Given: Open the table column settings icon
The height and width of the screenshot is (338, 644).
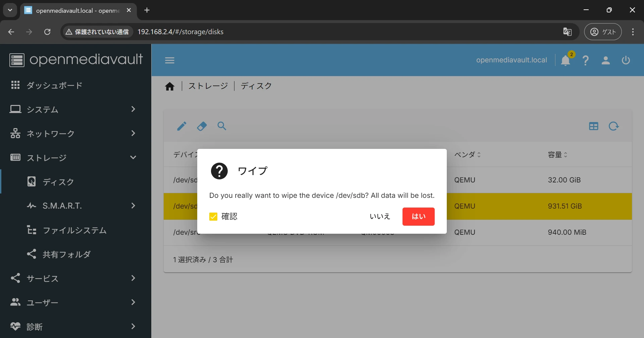Looking at the screenshot, I should pyautogui.click(x=594, y=126).
